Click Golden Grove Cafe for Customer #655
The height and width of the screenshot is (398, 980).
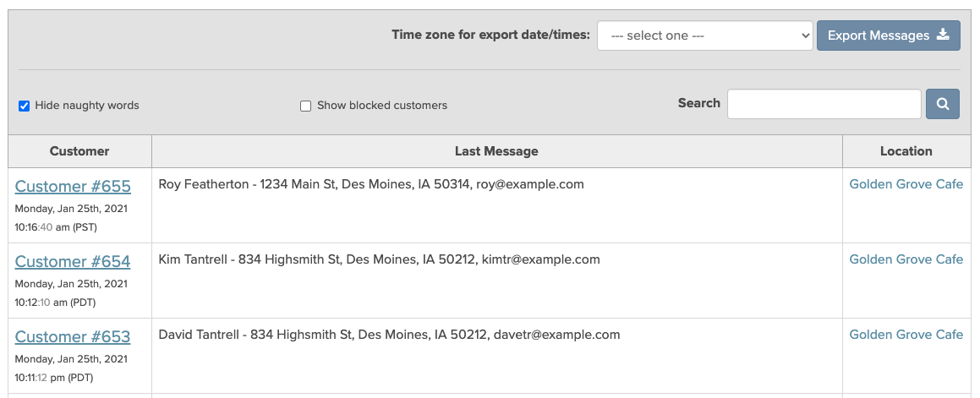tap(906, 184)
